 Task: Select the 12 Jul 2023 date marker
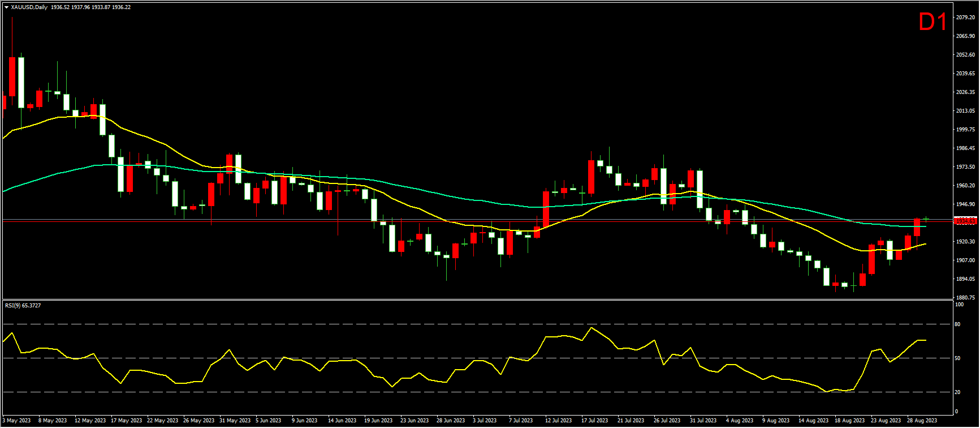559,421
